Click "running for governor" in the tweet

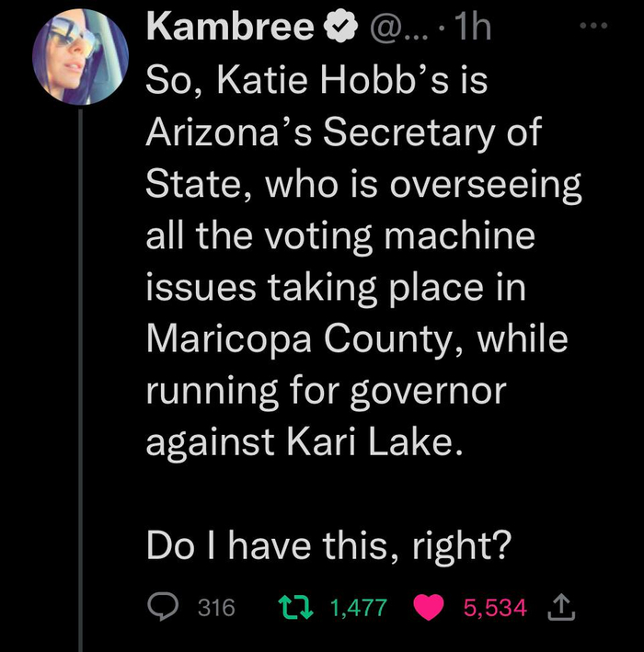(327, 392)
